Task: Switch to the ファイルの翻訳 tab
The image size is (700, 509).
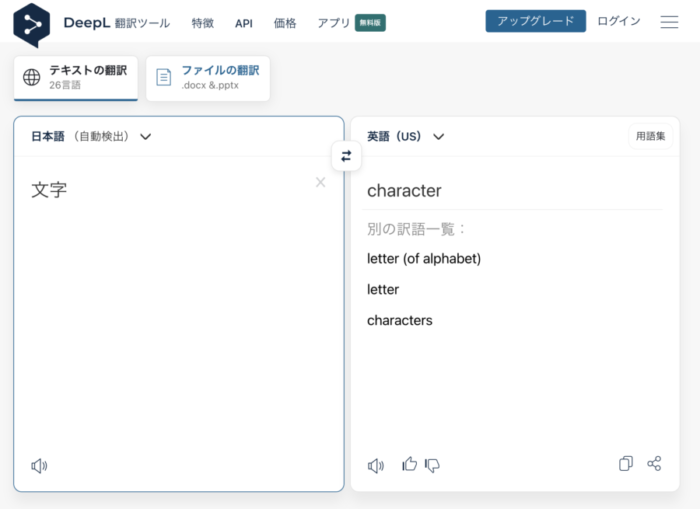Action: click(208, 78)
